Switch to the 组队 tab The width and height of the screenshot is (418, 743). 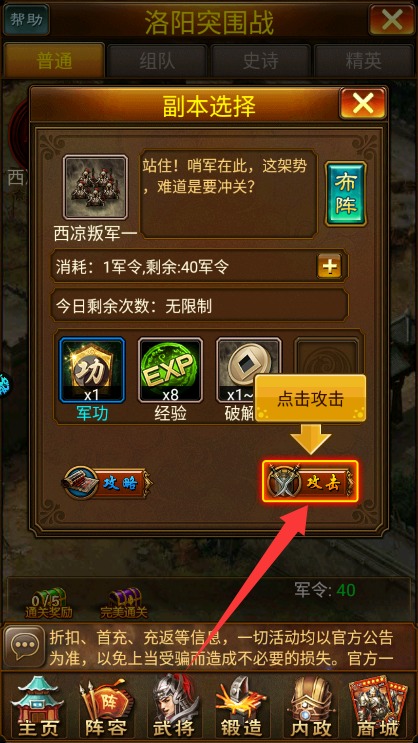pos(157,61)
